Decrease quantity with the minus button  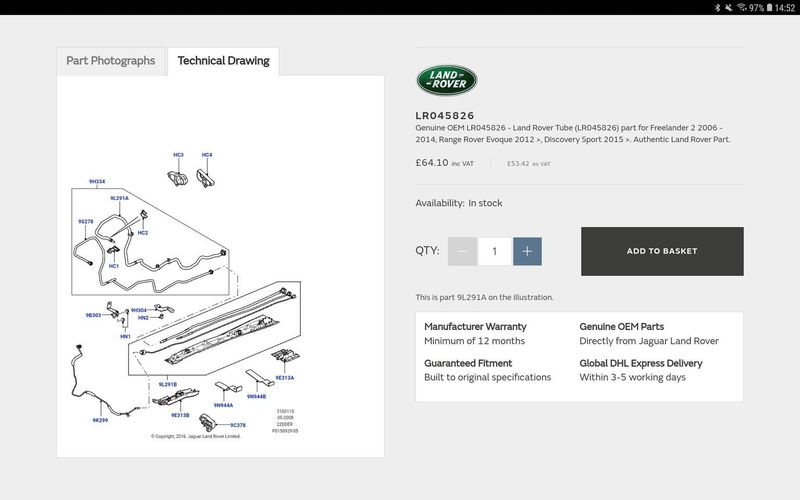[x=462, y=251]
